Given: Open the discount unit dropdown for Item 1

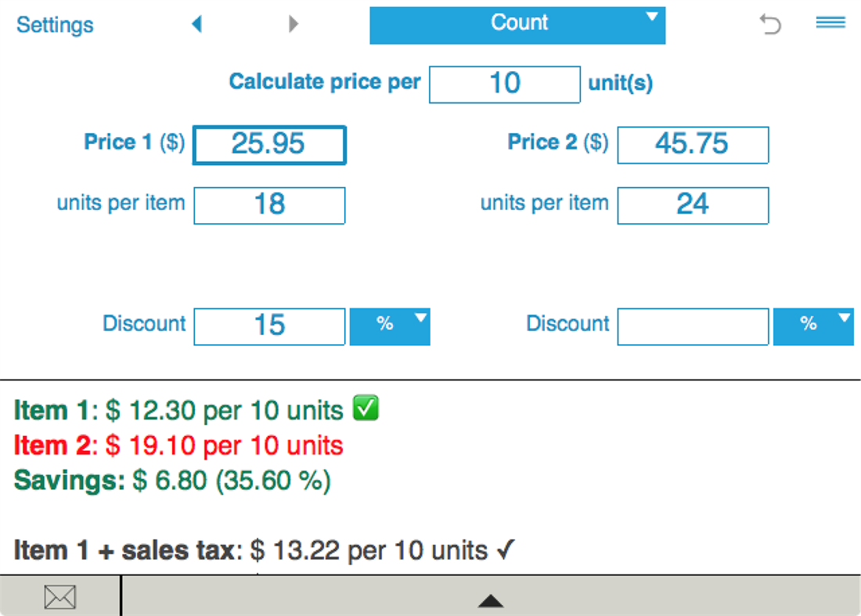Looking at the screenshot, I should point(390,326).
